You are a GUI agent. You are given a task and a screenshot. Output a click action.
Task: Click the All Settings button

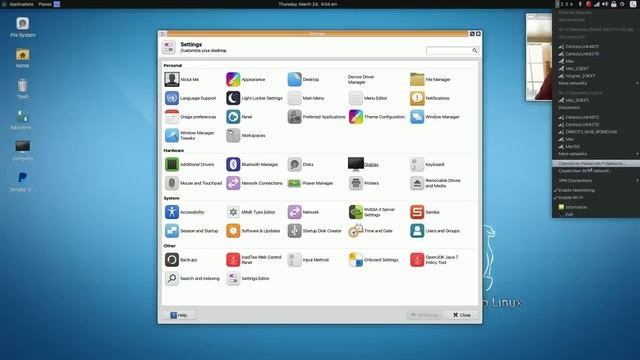coord(424,315)
